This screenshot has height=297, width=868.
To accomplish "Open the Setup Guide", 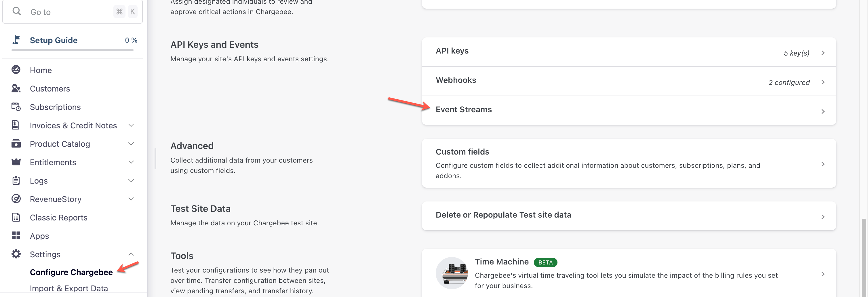I will tap(54, 40).
